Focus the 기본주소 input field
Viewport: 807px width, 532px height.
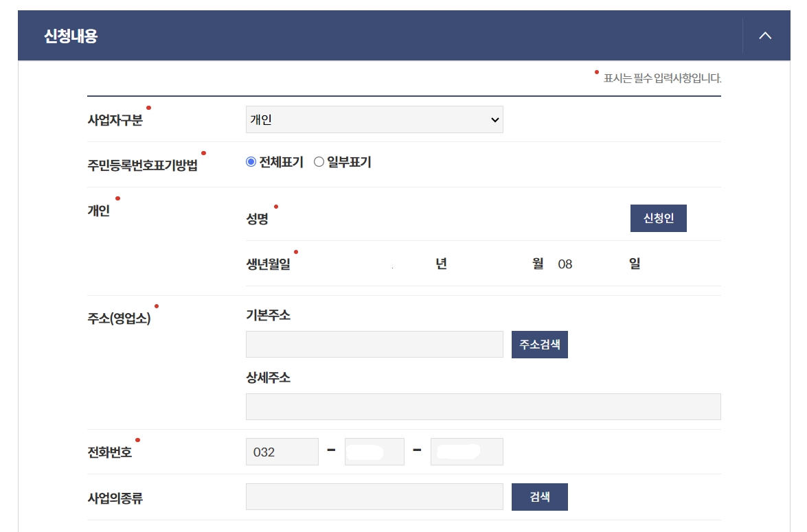point(374,344)
